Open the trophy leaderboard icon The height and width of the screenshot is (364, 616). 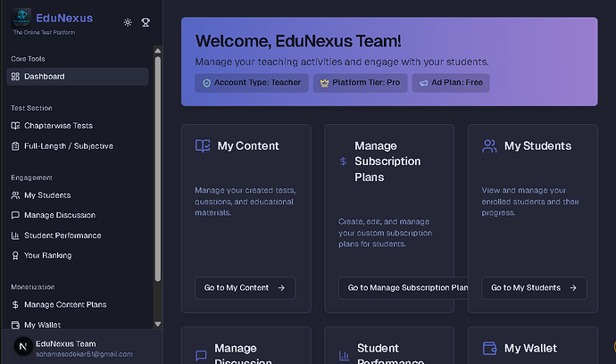[146, 22]
